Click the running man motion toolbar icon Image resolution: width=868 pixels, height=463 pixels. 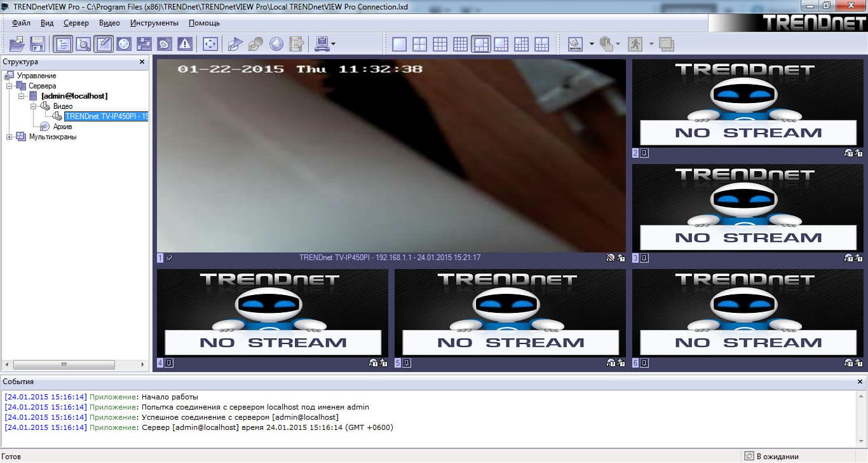pos(635,44)
